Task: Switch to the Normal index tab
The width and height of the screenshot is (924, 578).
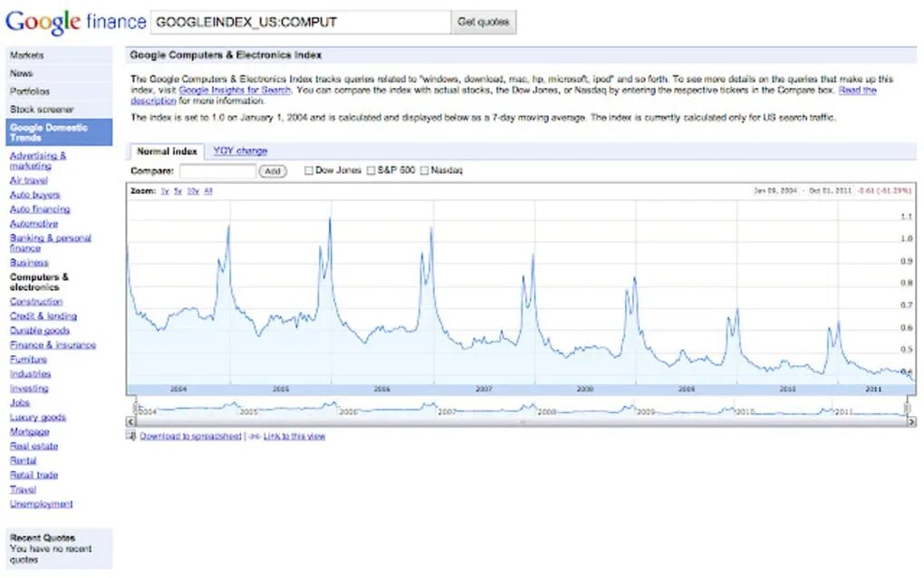Action: [x=167, y=151]
